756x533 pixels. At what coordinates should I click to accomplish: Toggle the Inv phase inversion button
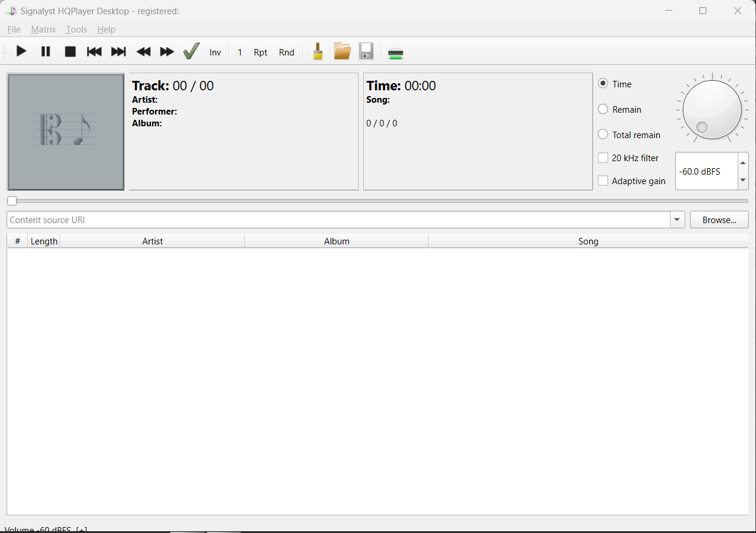[x=215, y=52]
